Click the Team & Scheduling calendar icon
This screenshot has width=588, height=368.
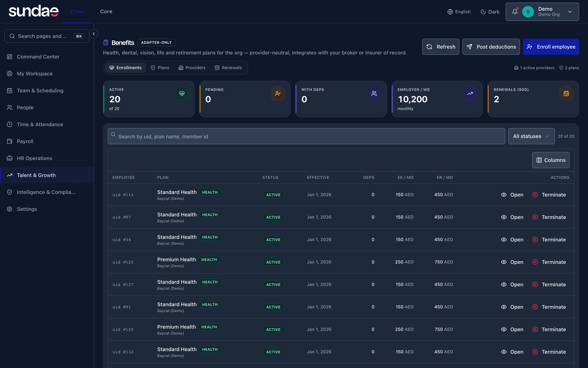tap(10, 91)
